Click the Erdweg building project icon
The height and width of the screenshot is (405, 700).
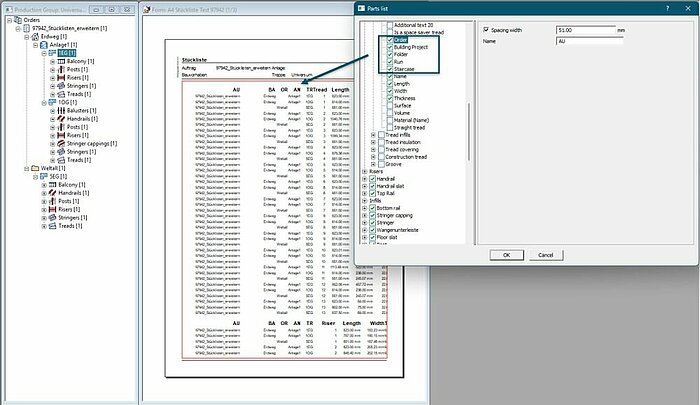(x=35, y=37)
